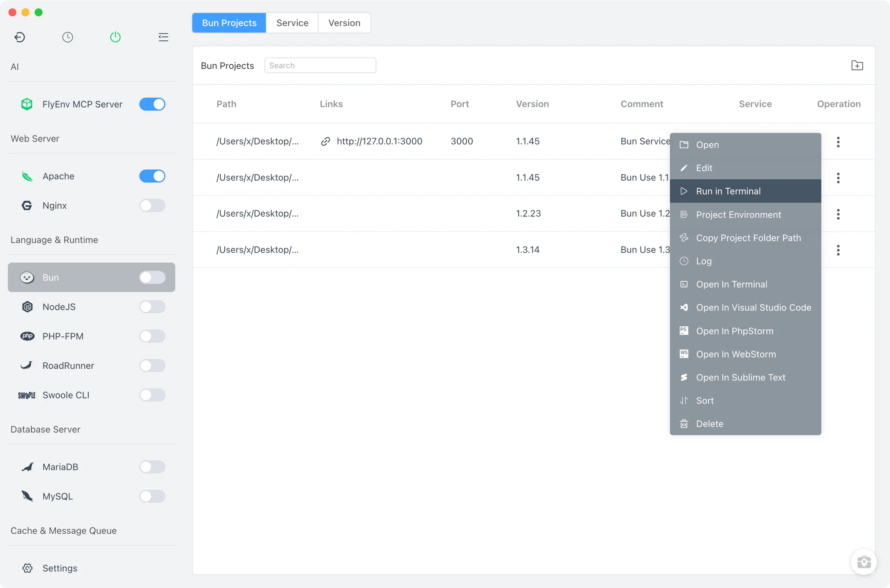Click the Path cell of the 1.3.14 row
The height and width of the screenshot is (588, 890).
257,250
